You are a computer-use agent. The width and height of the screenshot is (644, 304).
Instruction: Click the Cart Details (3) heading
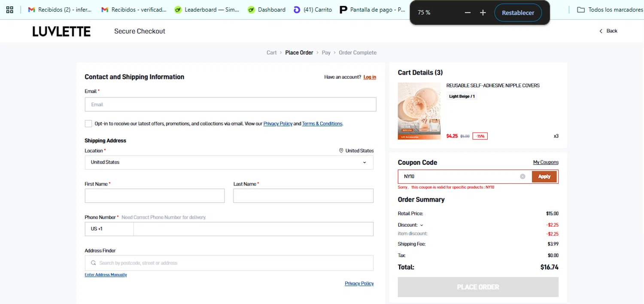[x=420, y=73]
